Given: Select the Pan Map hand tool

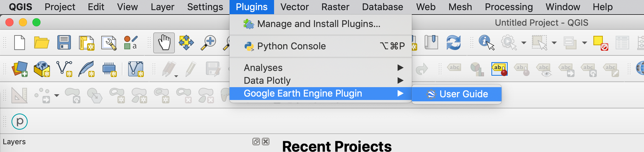Looking at the screenshot, I should (164, 43).
